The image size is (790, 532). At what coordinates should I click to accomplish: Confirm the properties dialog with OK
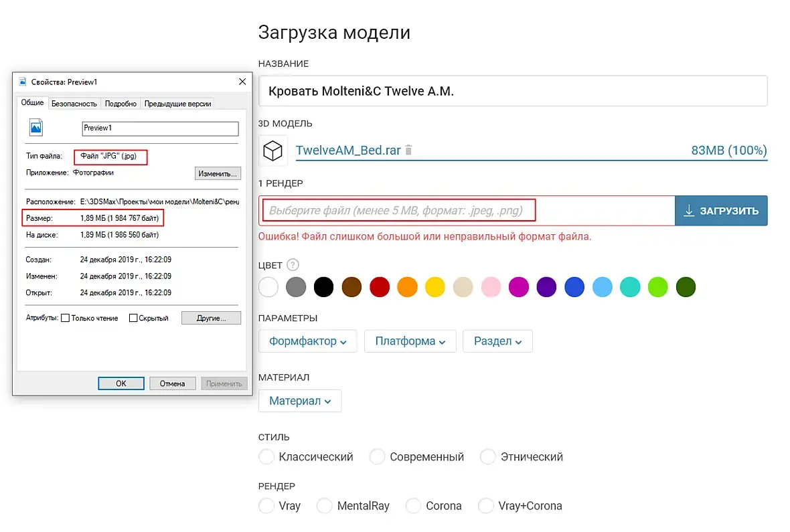coord(121,383)
